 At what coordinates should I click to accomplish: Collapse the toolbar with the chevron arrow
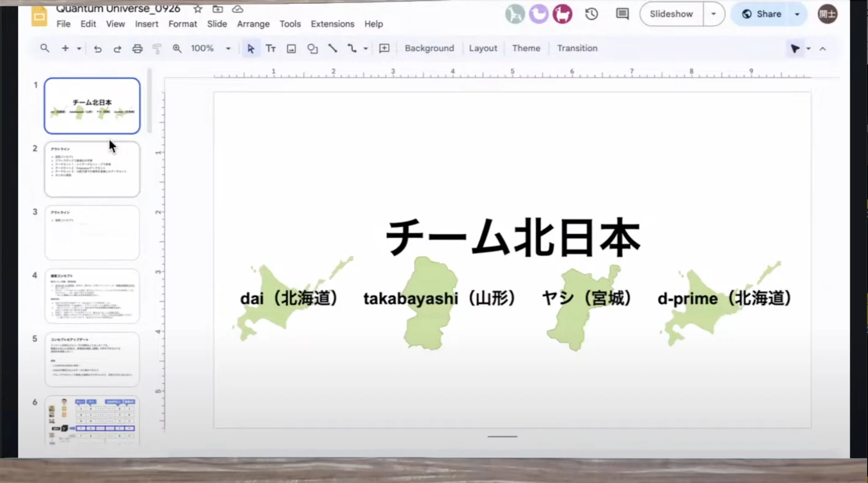823,48
